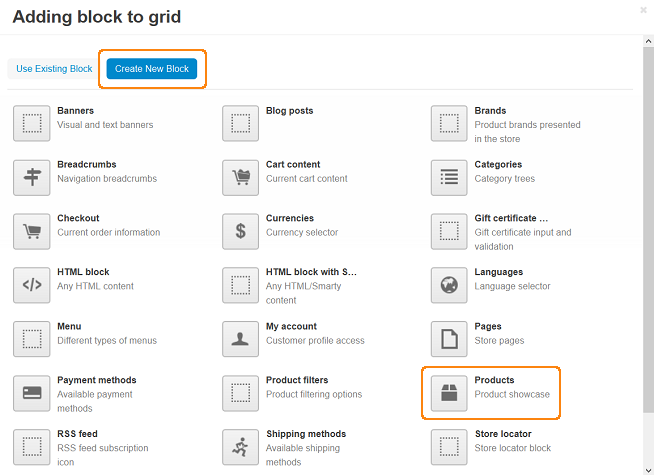The image size is (654, 475).
Task: Click the Payment methods title text
Action: click(97, 380)
